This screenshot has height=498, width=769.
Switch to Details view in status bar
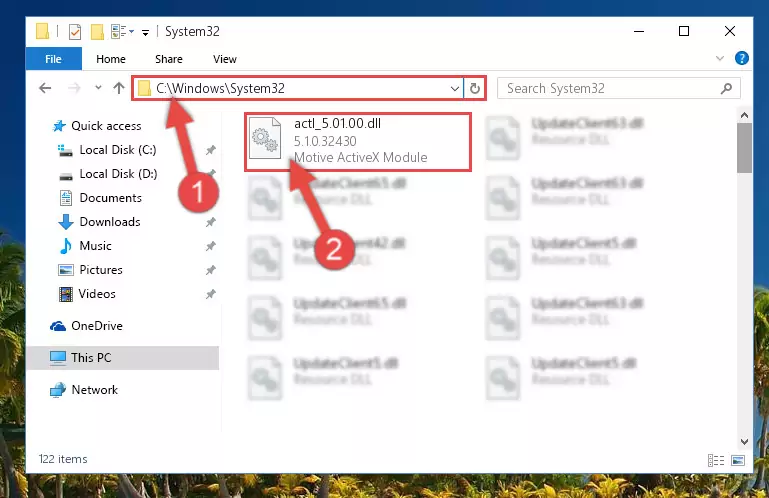(716, 460)
